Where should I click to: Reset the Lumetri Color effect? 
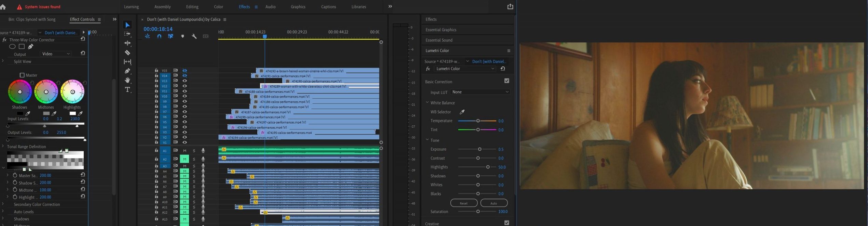point(503,68)
